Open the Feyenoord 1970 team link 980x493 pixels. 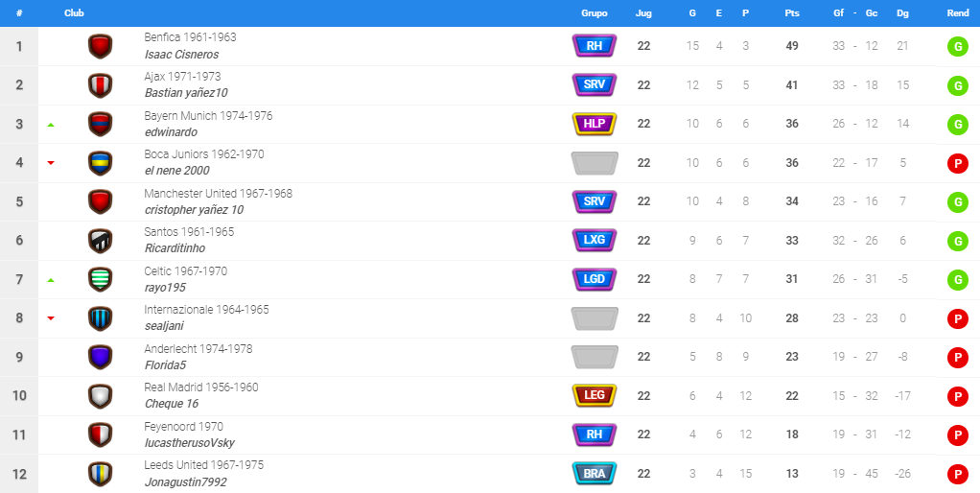(184, 427)
